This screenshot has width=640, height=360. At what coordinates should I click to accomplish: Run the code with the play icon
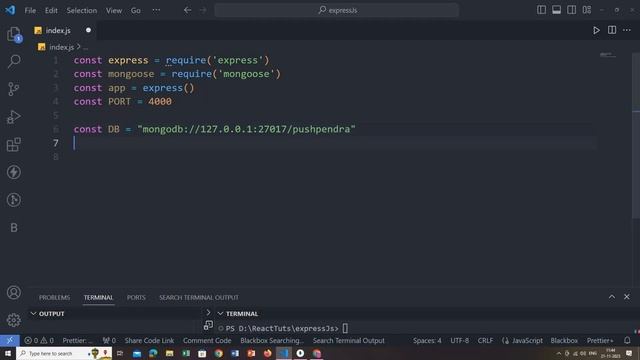(596, 30)
